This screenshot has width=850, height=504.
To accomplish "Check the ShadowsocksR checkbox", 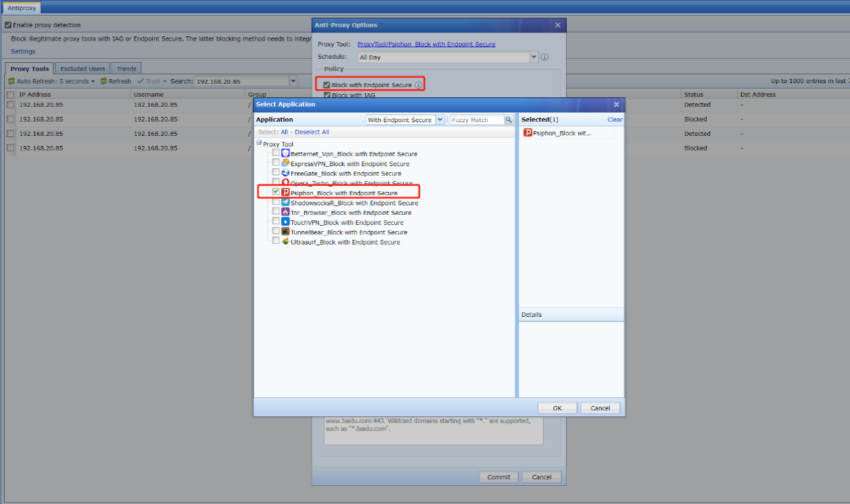I will (276, 203).
